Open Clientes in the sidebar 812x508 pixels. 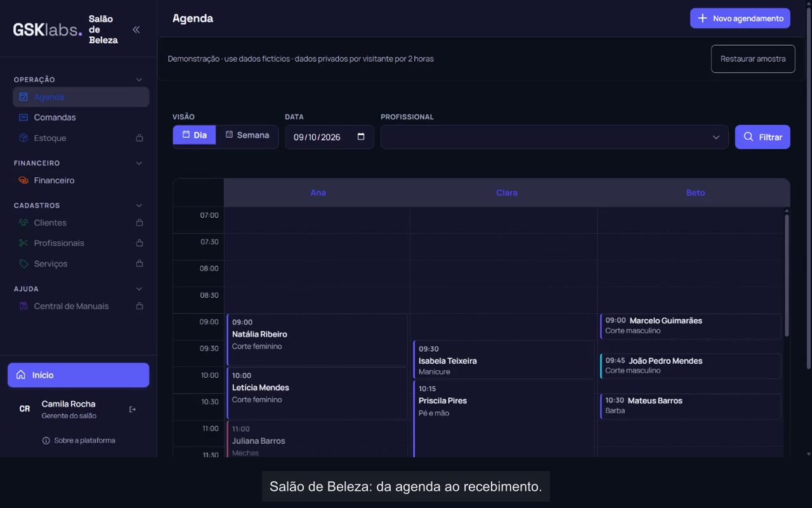81,223
